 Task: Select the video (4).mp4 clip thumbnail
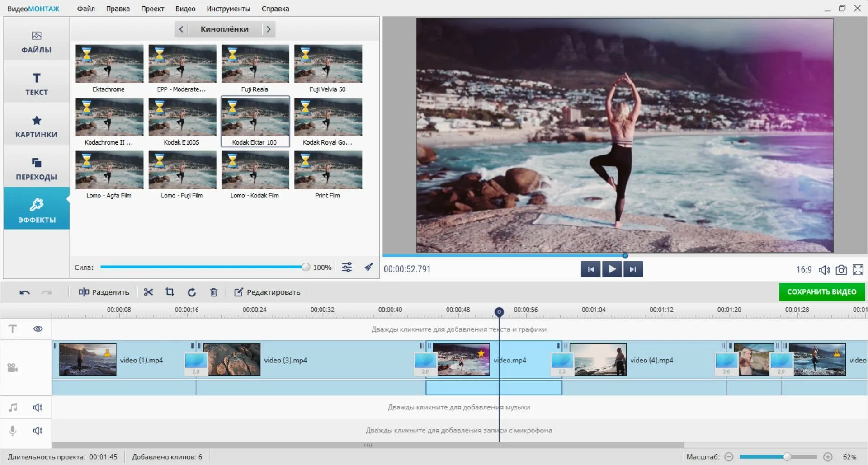tap(598, 360)
